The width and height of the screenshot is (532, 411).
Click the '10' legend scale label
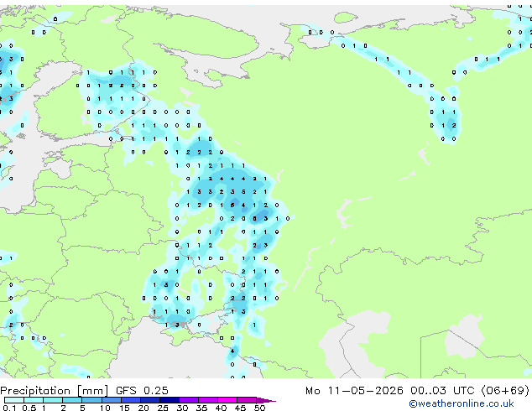point(105,408)
